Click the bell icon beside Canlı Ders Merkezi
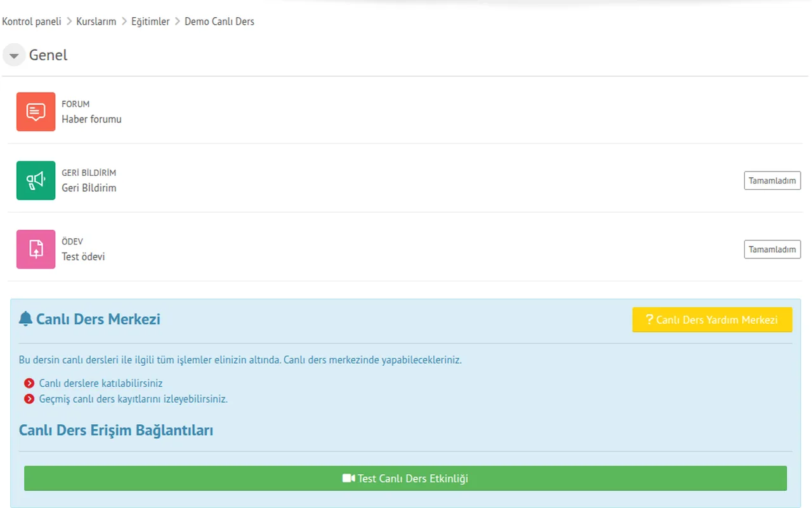Screen dimensions: 812x508 pyautogui.click(x=25, y=319)
